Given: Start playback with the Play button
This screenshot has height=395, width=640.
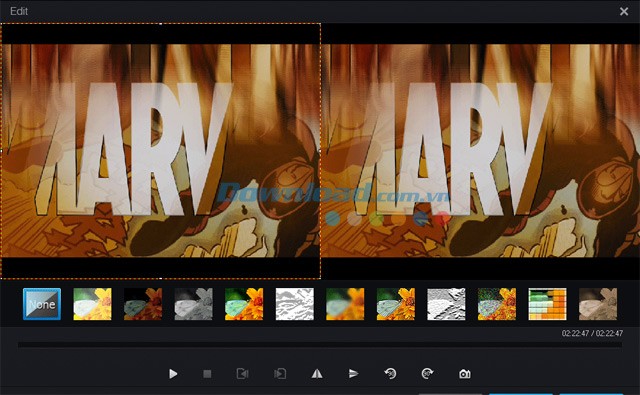Looking at the screenshot, I should (173, 373).
